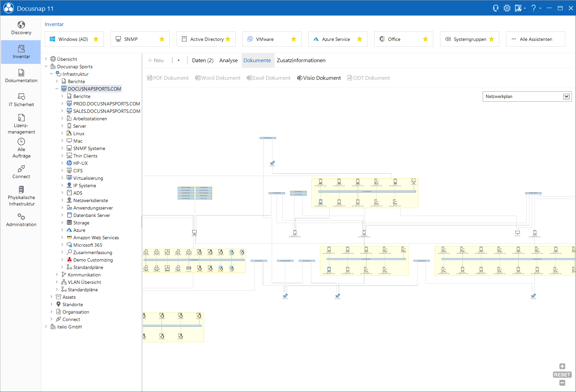Screen dimensions: 576x392
Task: Zoom out with the minus button
Action: tap(562, 383)
